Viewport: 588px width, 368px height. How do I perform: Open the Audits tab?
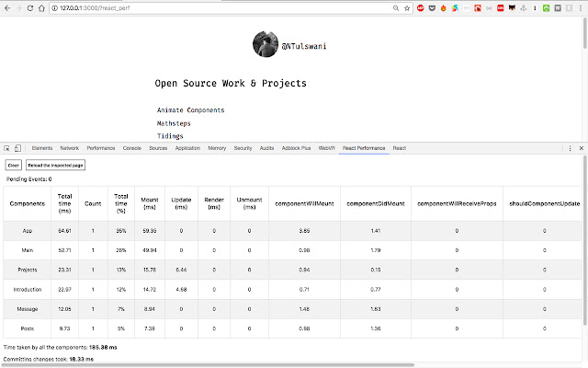pyautogui.click(x=266, y=148)
